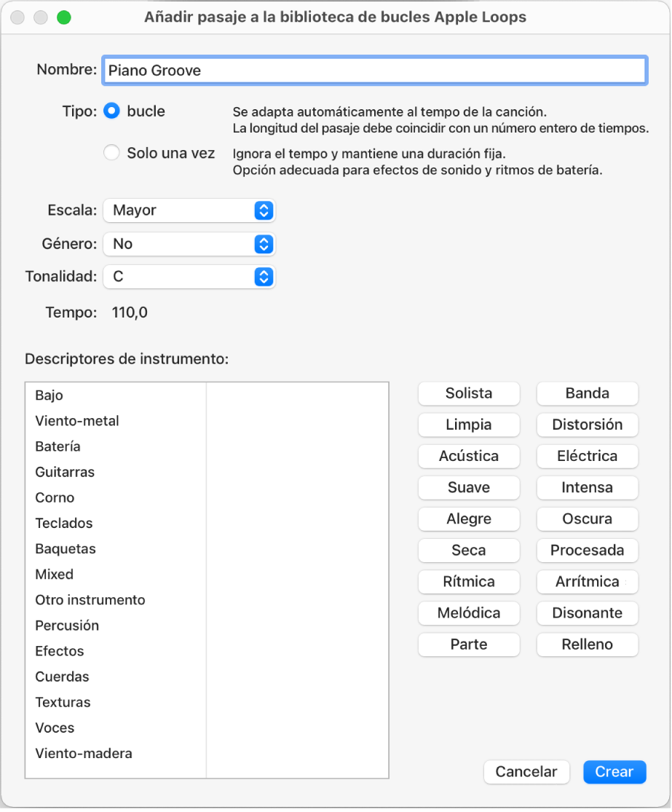Pick Percusión in the instrument list
Image resolution: width=672 pixels, height=812 pixels.
(67, 626)
